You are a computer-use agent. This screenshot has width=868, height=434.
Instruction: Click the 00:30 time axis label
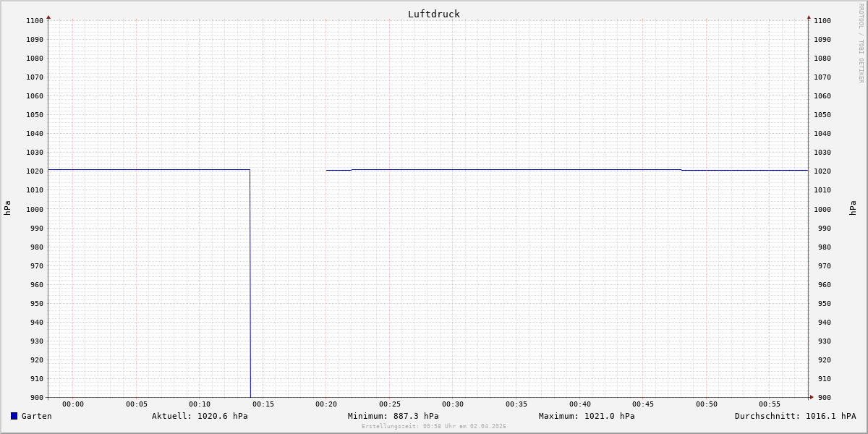pos(453,404)
